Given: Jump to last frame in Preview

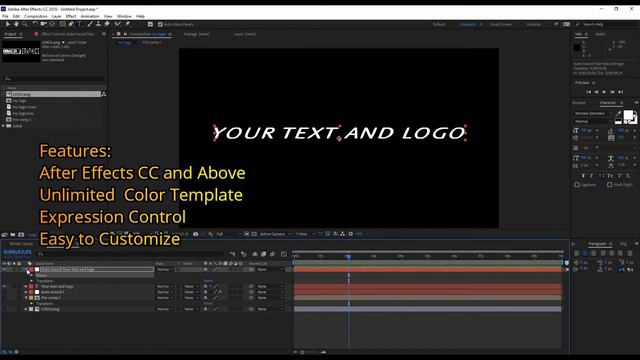Looking at the screenshot, I should click(x=621, y=92).
